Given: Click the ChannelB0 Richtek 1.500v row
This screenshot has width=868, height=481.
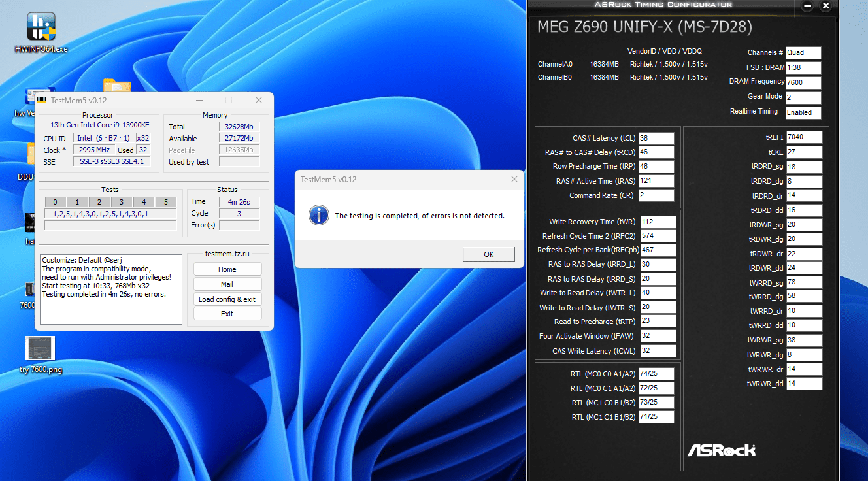Looking at the screenshot, I should (623, 77).
